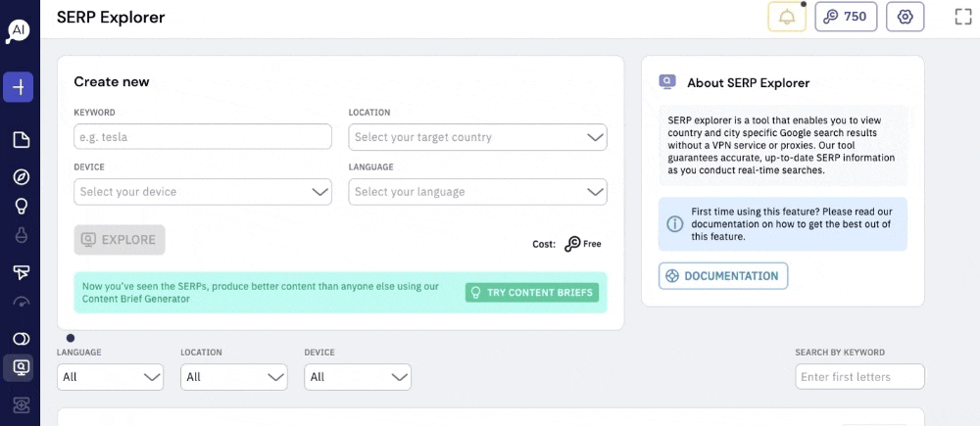Viewport: 980px width, 426px height.
Task: Expand the Select your device dropdown
Action: pos(203,192)
